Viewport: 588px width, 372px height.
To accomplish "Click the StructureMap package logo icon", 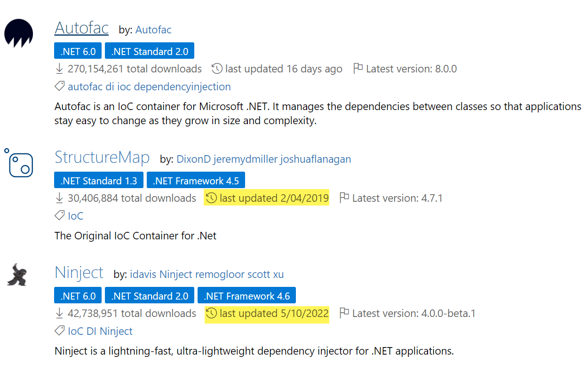I will click(19, 163).
